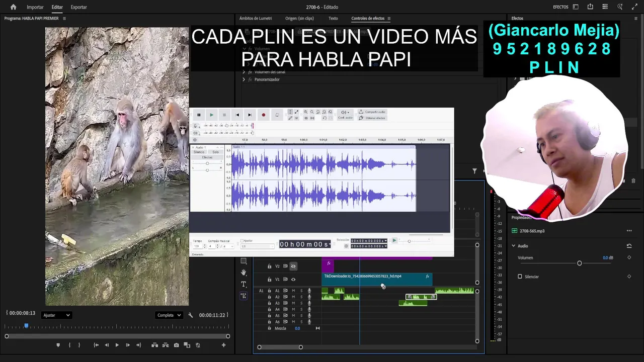644x362 pixels.
Task: Adjust the Audacity track gain slider
Action: tap(207, 163)
